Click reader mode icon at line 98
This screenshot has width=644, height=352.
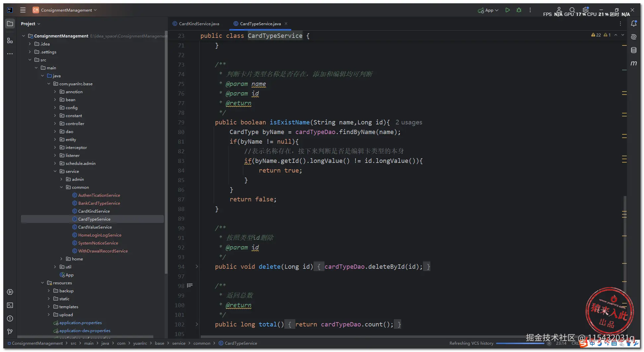190,285
